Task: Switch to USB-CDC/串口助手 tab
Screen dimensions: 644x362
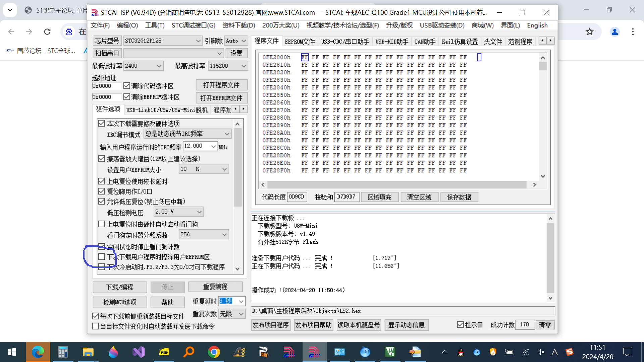Action: tap(345, 42)
